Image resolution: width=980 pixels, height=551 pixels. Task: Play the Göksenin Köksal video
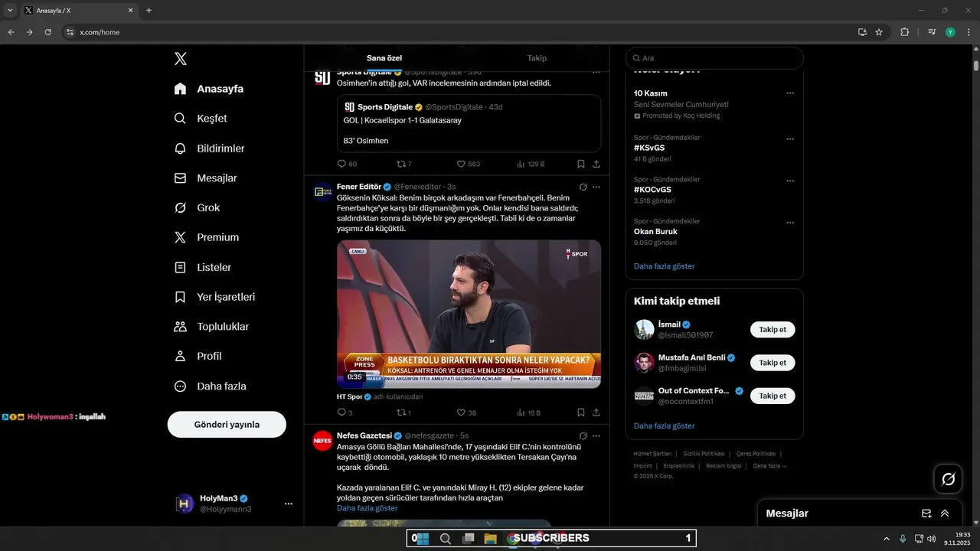pyautogui.click(x=469, y=314)
